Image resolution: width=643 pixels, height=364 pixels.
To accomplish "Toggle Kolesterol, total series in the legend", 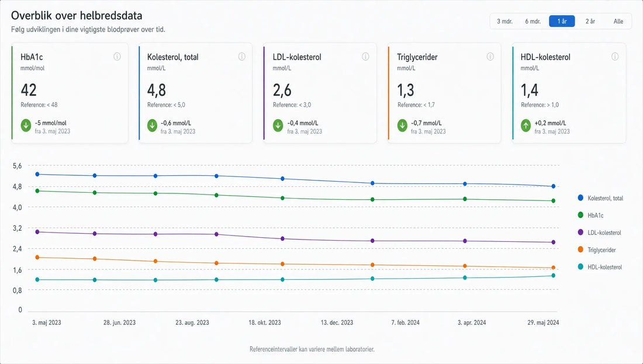I will click(x=600, y=198).
